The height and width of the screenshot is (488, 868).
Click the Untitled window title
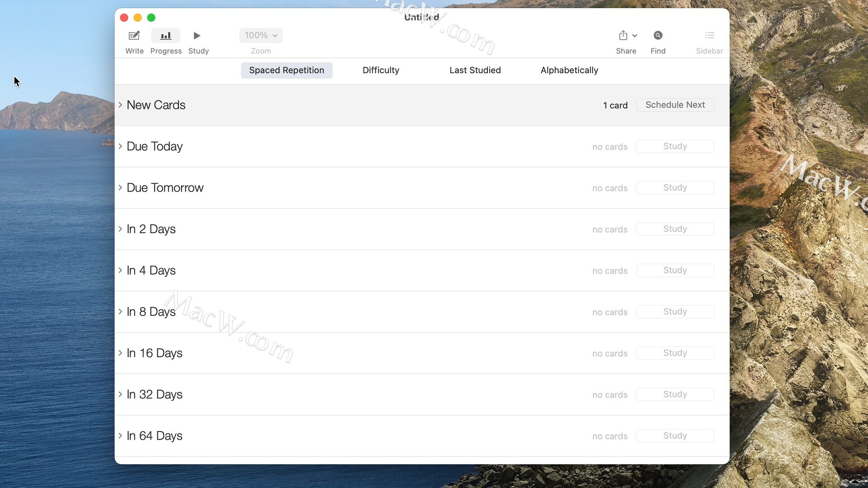click(421, 17)
